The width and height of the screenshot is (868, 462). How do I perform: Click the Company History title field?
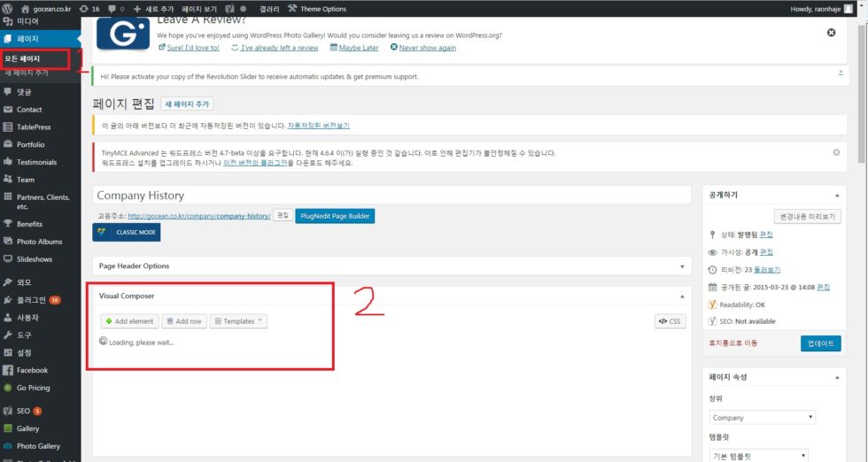tap(391, 196)
